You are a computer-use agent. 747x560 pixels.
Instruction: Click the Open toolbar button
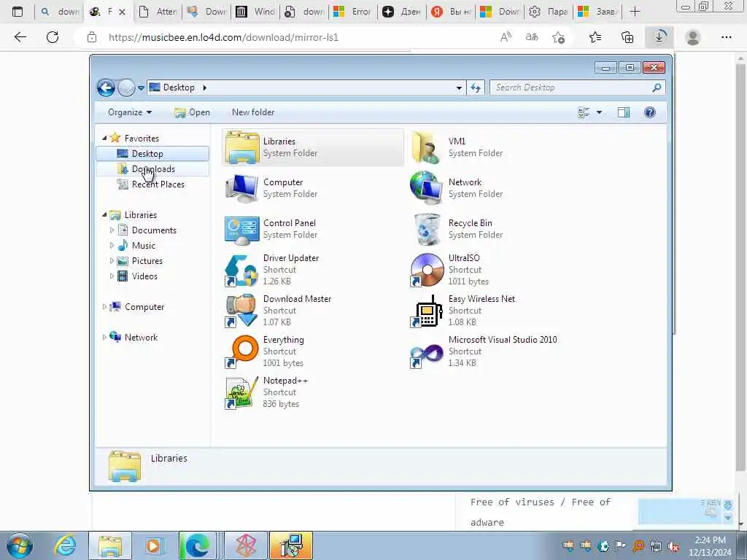[x=193, y=112]
